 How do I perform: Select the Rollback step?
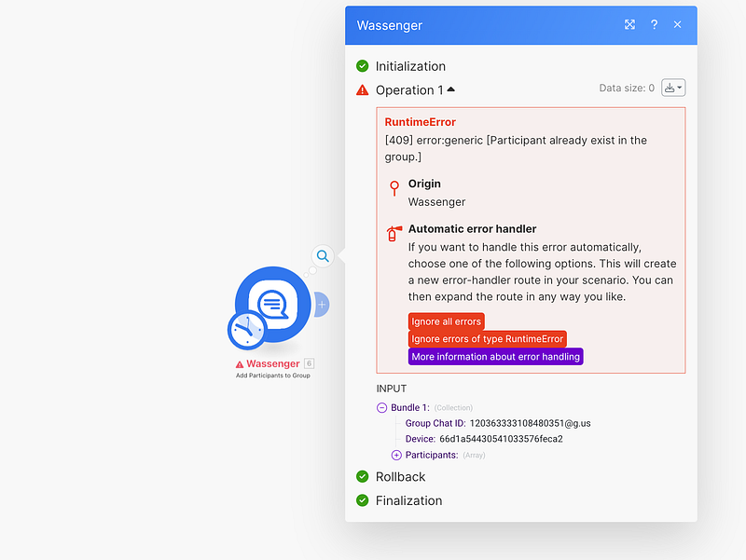[400, 477]
